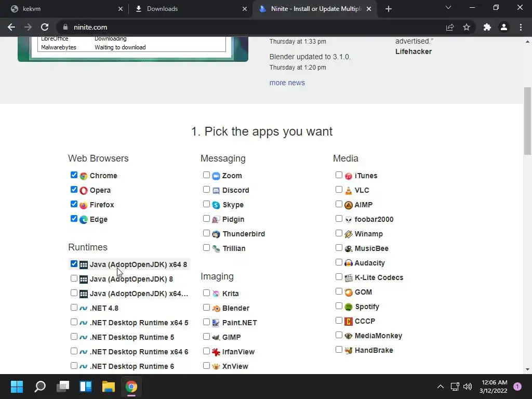This screenshot has width=532, height=399.
Task: Check the VLC checkbox
Action: (x=339, y=189)
